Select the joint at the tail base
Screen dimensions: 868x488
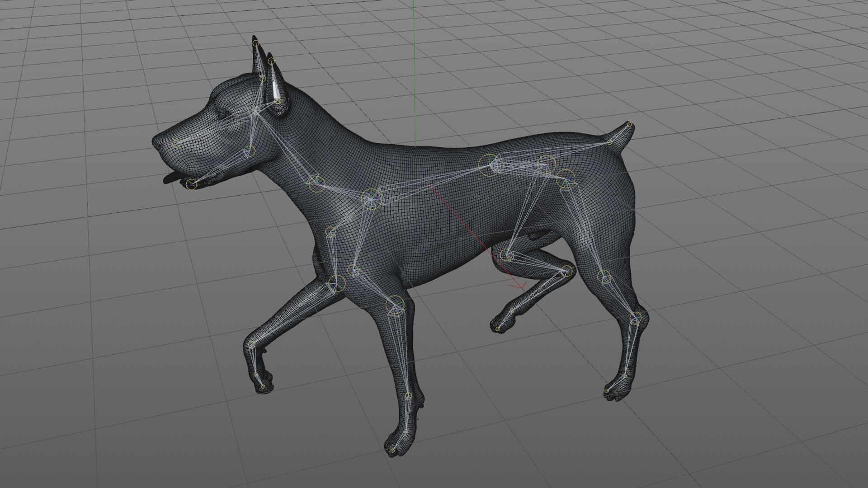click(x=609, y=142)
